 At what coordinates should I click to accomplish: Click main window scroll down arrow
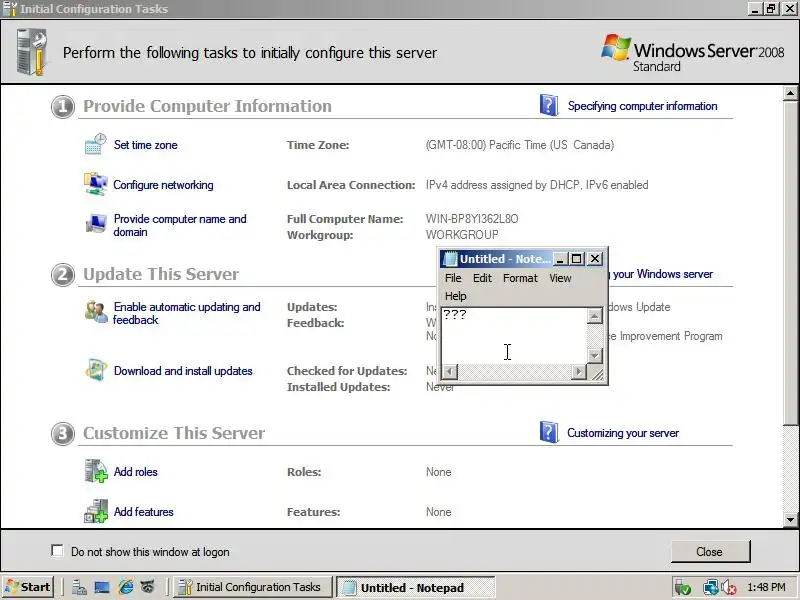point(790,520)
